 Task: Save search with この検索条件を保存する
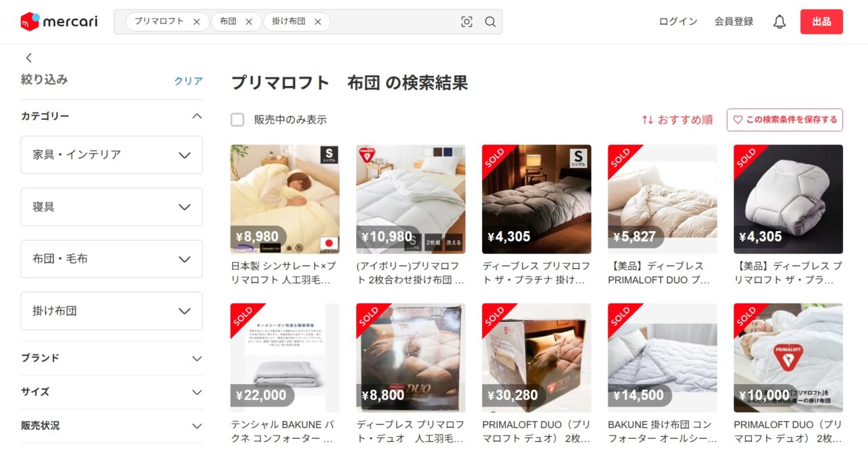pyautogui.click(x=785, y=120)
